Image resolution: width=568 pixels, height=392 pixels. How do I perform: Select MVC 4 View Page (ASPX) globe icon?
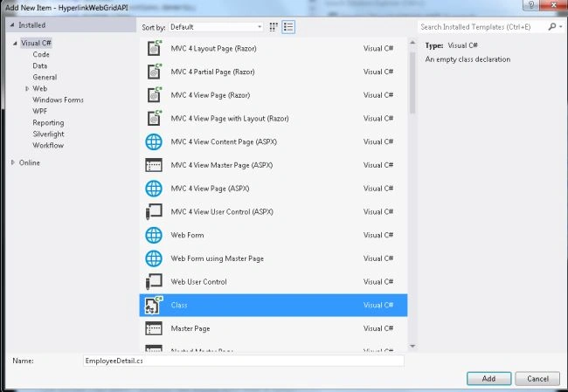tap(154, 189)
